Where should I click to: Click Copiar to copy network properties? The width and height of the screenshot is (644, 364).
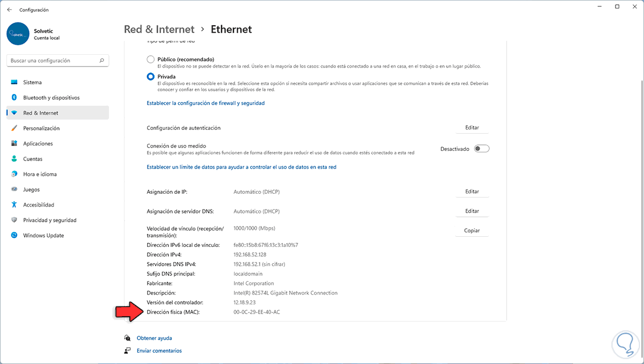click(x=472, y=231)
